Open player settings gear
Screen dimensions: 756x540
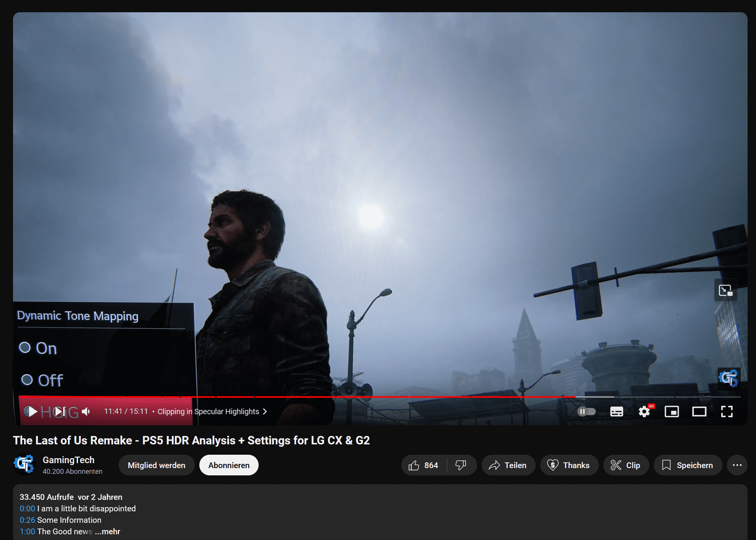pos(645,412)
